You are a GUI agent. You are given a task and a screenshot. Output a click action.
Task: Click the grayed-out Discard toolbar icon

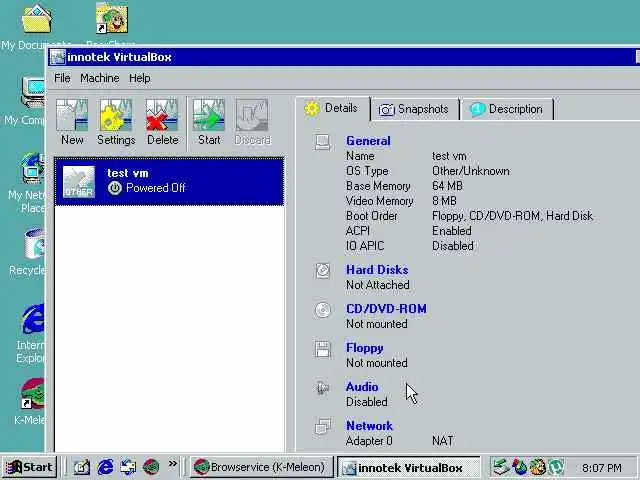[x=252, y=122]
